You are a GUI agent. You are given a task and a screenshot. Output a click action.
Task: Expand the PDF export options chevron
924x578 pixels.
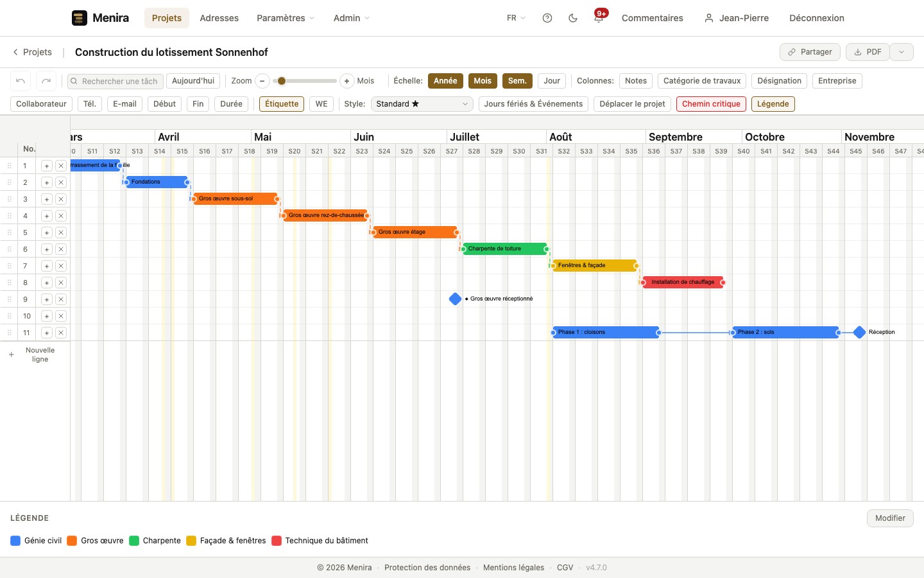(902, 52)
